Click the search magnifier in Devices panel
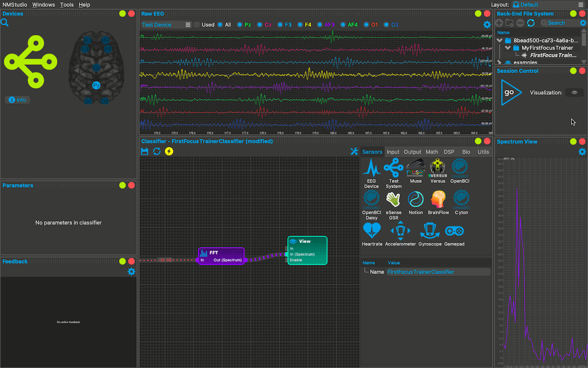The width and height of the screenshot is (588, 368). (5, 23)
